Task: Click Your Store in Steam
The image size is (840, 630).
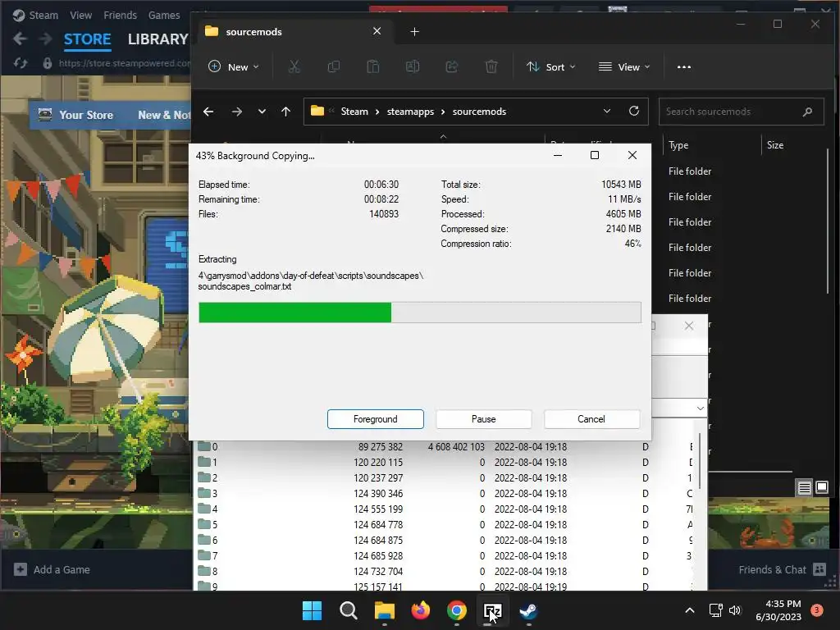Action: [x=85, y=115]
